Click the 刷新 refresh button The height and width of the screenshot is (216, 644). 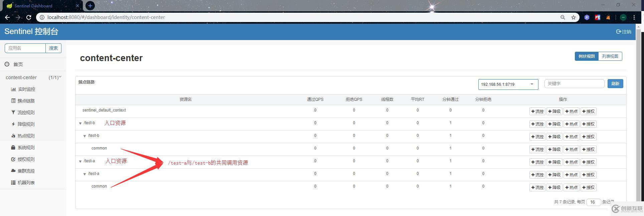pos(615,83)
